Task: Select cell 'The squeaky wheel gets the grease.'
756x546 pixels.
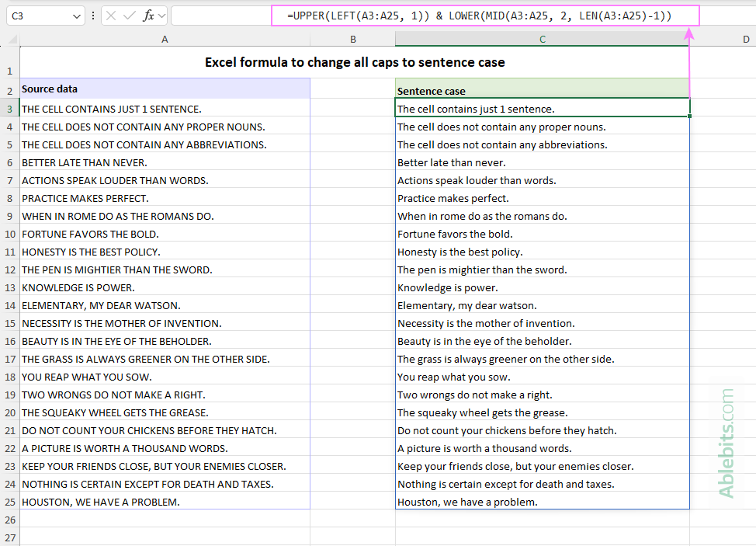Action: (543, 412)
